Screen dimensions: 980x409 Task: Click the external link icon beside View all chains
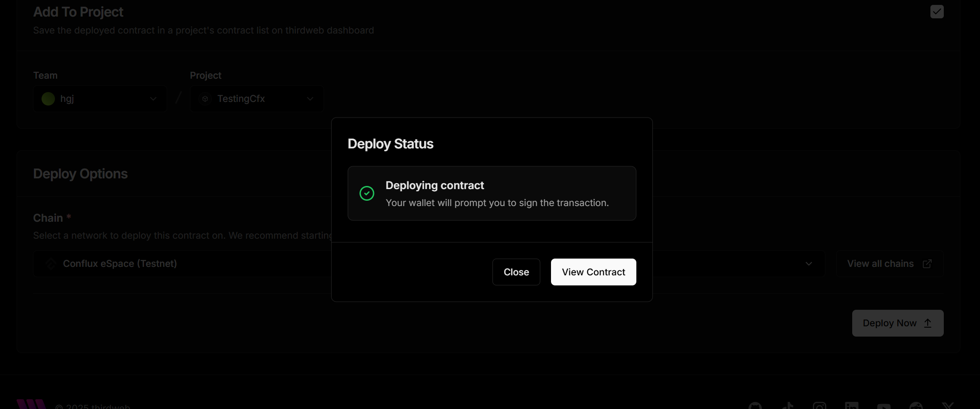tap(927, 264)
